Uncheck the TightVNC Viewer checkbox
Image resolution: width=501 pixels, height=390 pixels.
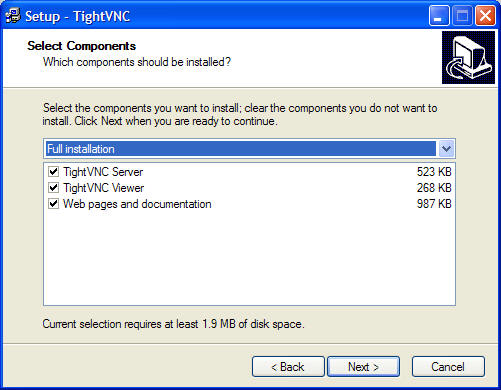pyautogui.click(x=54, y=188)
